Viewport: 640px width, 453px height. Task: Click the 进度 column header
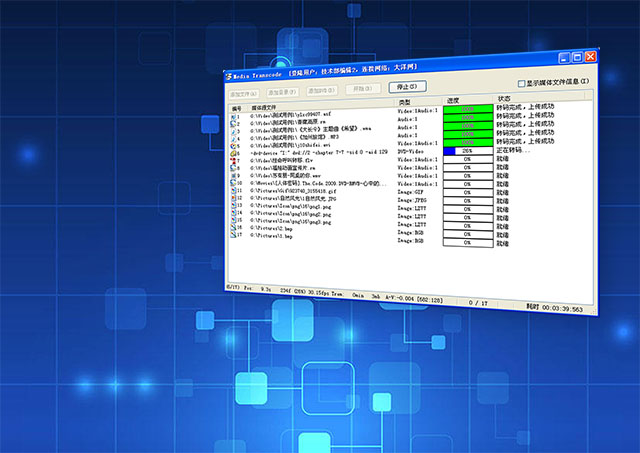[453, 100]
